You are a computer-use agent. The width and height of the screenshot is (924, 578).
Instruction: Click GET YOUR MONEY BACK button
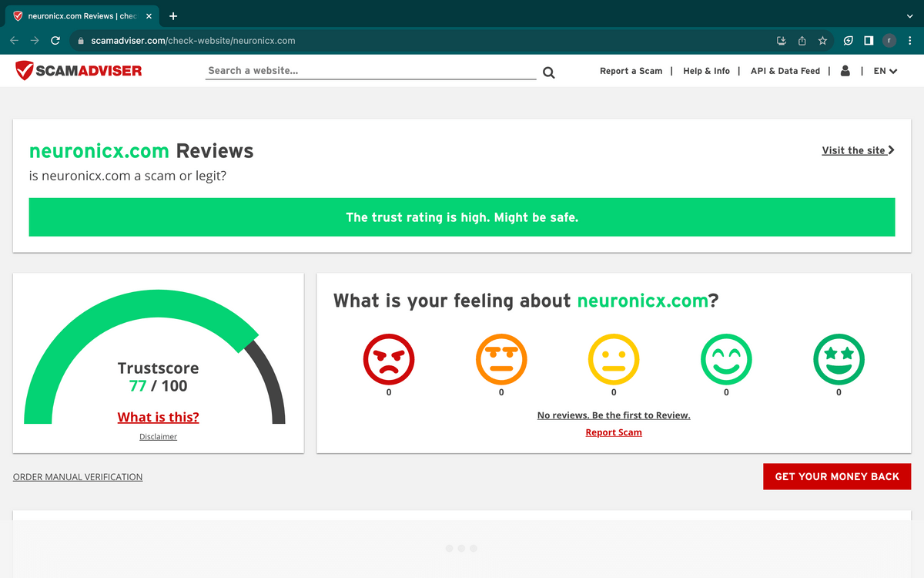[x=837, y=476]
